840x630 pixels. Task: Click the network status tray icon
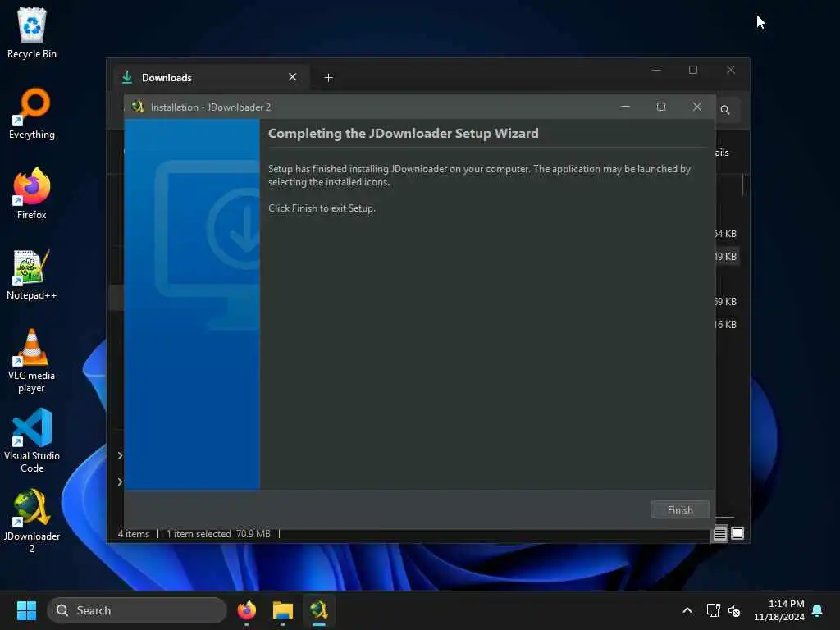(713, 610)
